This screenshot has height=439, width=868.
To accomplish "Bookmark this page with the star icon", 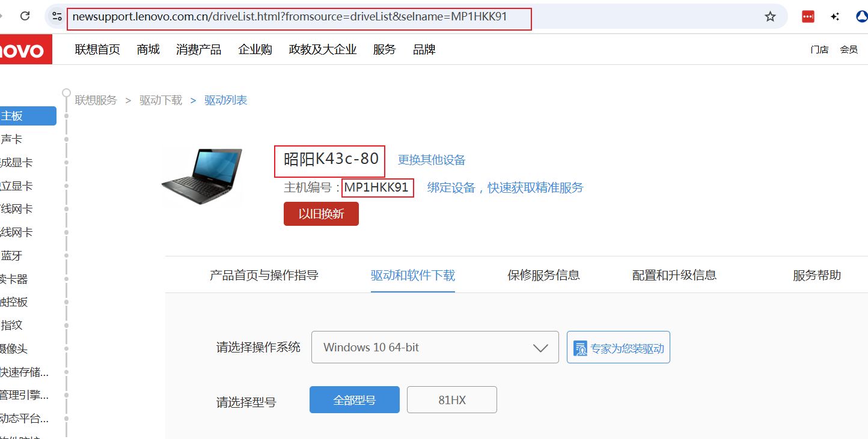I will (770, 17).
